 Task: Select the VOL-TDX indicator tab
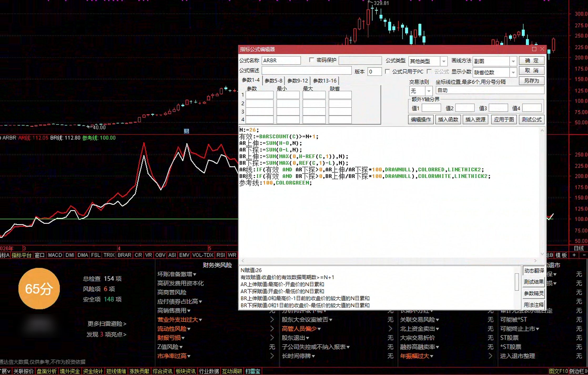(203, 255)
